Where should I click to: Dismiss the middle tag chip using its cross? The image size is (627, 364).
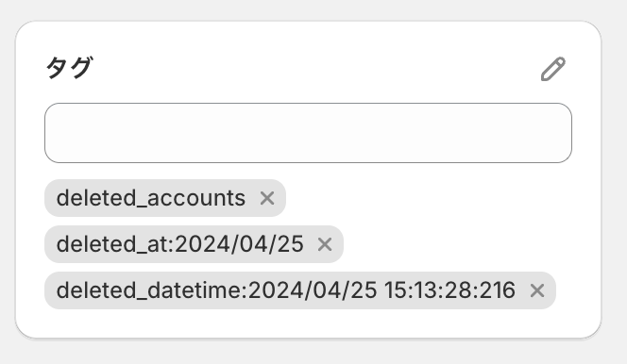click(x=325, y=244)
